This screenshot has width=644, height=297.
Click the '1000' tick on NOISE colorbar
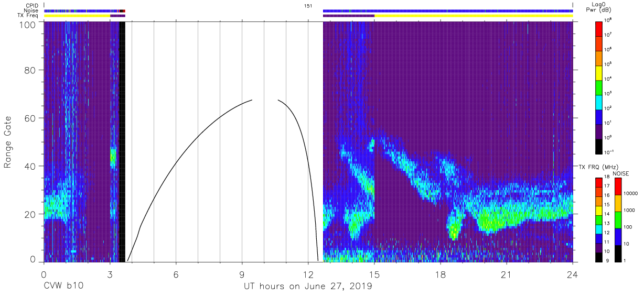click(x=630, y=210)
